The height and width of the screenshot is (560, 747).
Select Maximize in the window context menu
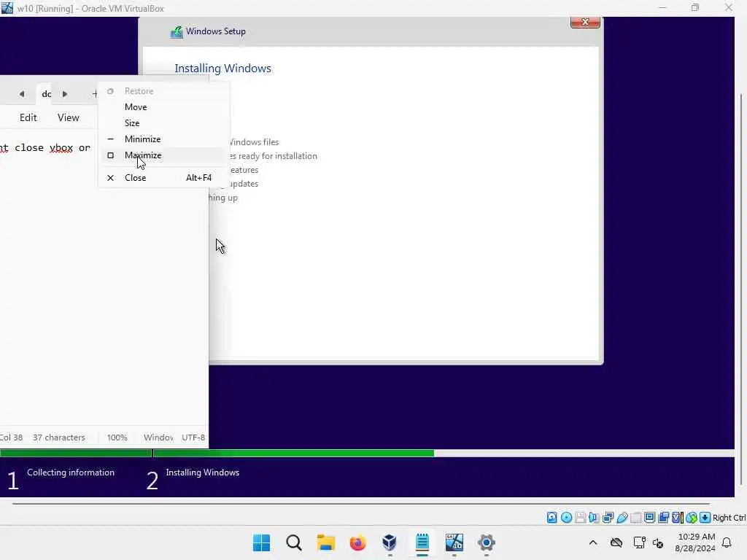(143, 155)
